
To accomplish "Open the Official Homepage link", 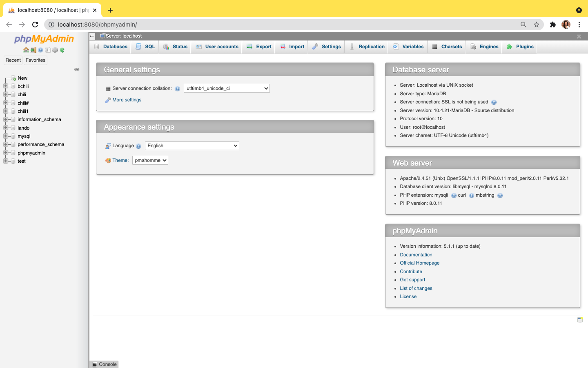I will pos(420,263).
